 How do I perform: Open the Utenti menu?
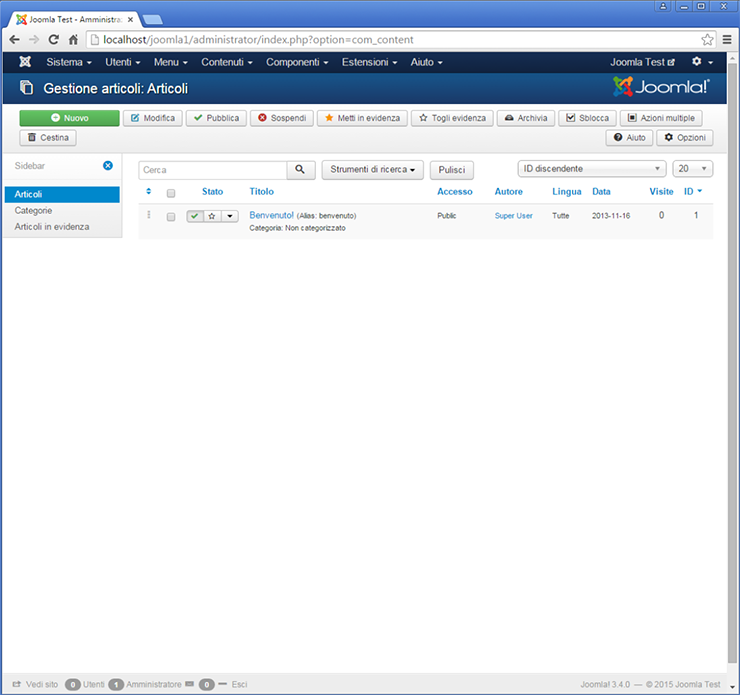[x=123, y=62]
